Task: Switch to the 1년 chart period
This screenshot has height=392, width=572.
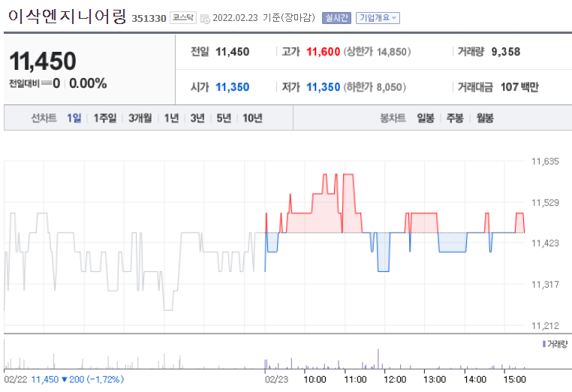Action: 171,118
